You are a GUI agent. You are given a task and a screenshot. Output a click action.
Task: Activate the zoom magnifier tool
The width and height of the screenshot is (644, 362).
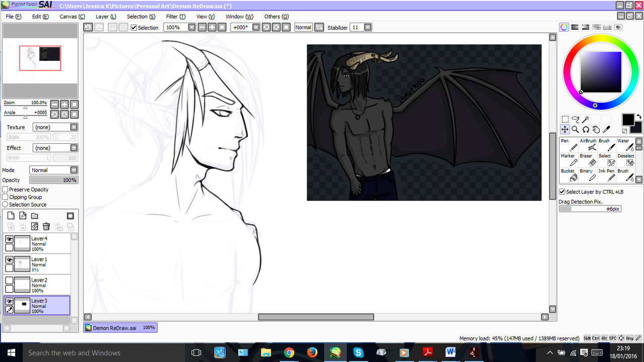(575, 129)
